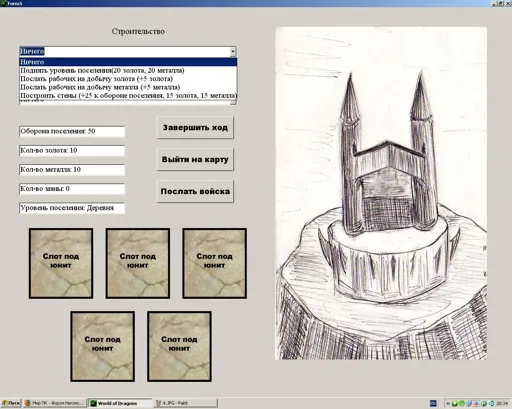Choose build walls option in list
This screenshot has height=409, width=512.
[x=128, y=95]
